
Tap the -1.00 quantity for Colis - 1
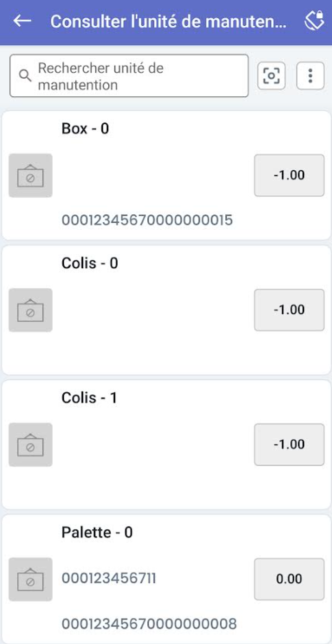coord(290,444)
